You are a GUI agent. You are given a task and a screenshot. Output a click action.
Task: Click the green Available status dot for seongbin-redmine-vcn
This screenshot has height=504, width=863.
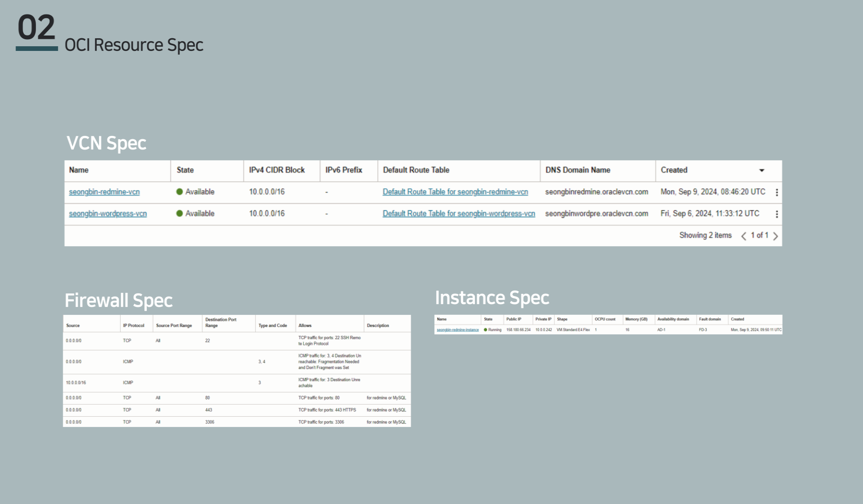(x=180, y=192)
